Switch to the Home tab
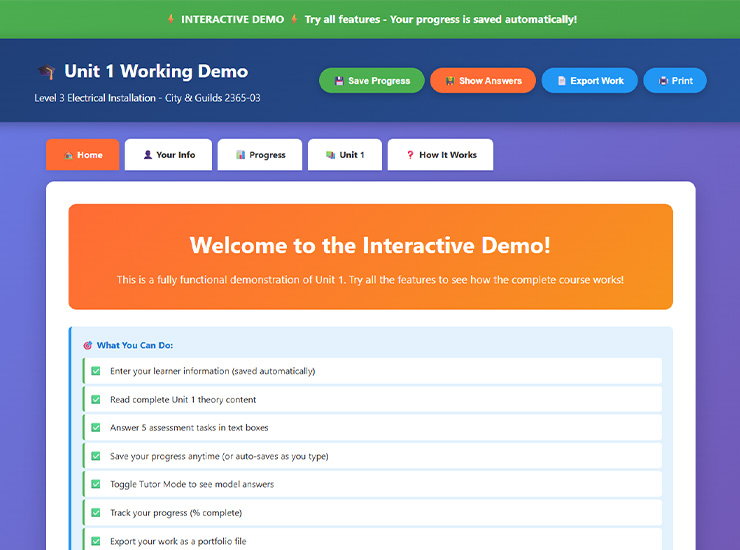Viewport: 740px width, 550px height. [82, 155]
